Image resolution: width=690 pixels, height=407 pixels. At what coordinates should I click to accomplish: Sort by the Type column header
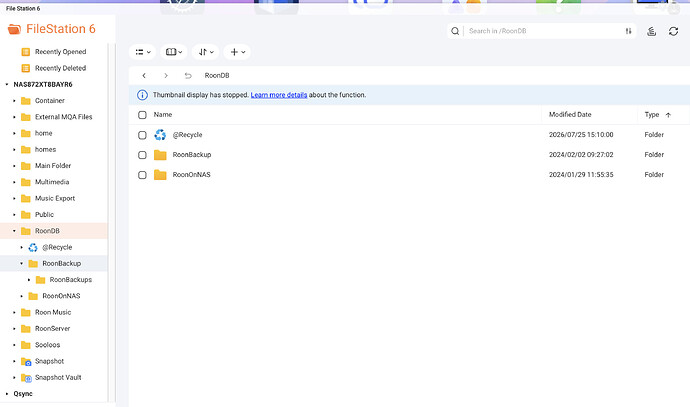(652, 114)
